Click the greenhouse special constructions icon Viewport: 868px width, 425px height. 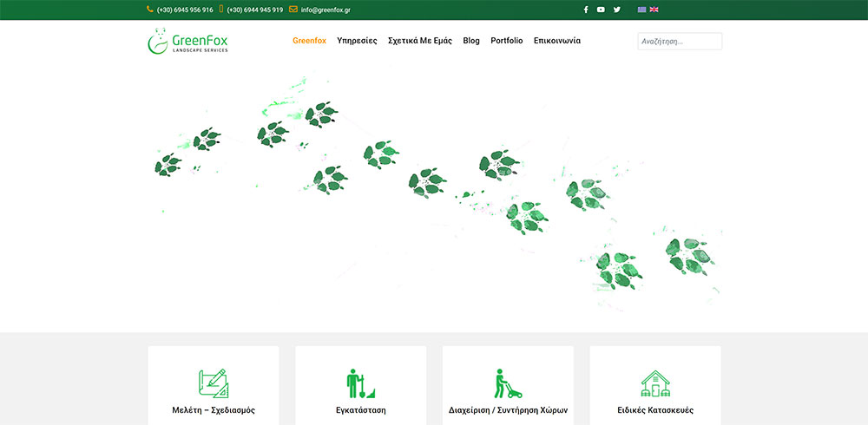tap(655, 382)
